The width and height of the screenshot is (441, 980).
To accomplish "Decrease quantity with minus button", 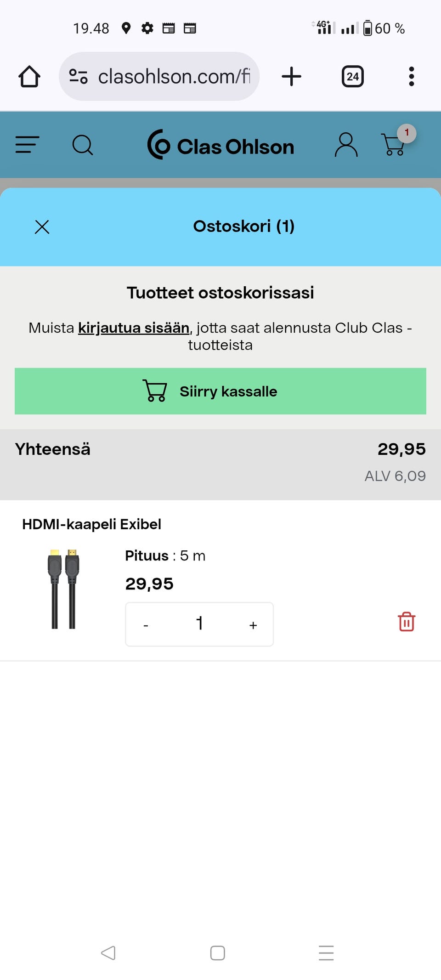I will point(146,625).
